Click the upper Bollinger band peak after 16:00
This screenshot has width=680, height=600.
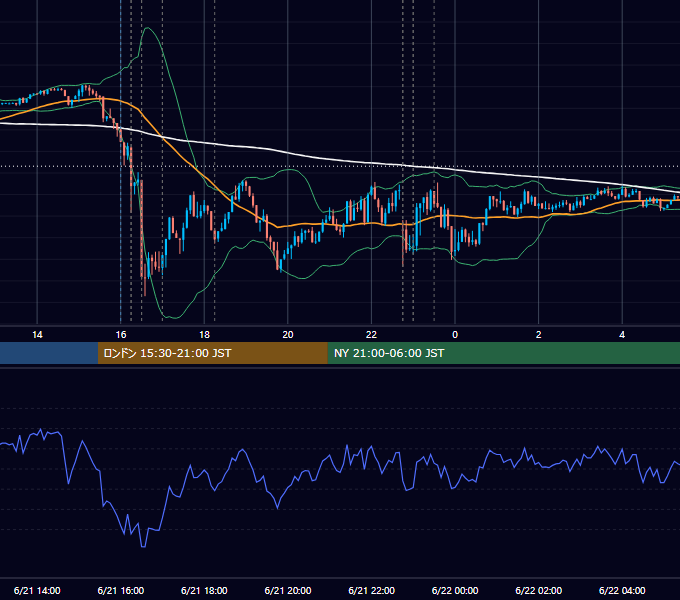coord(148,28)
